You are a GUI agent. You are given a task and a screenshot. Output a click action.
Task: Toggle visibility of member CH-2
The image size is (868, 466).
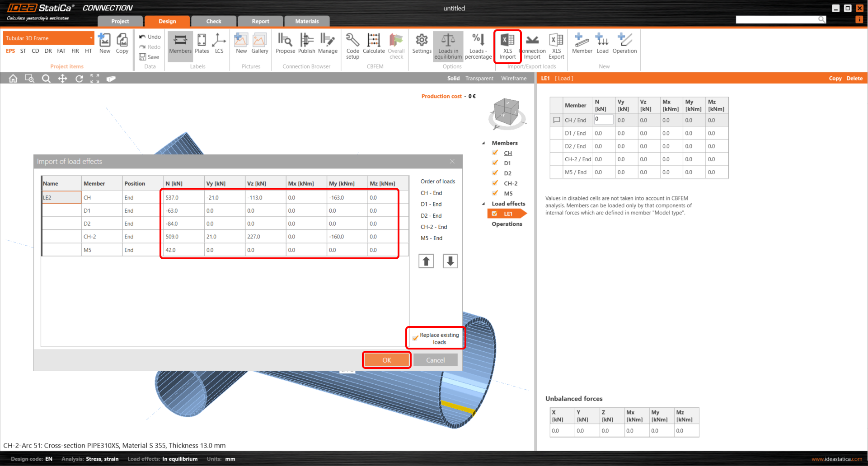[495, 183]
